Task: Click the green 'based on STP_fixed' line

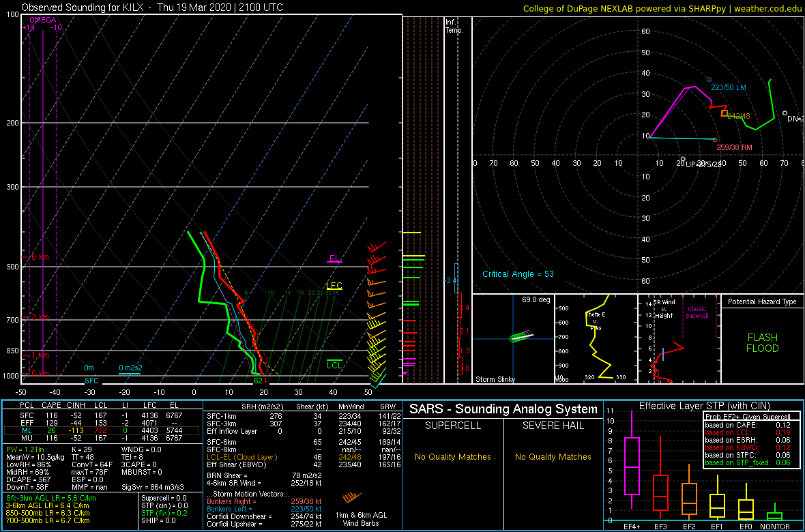Action: pyautogui.click(x=749, y=462)
